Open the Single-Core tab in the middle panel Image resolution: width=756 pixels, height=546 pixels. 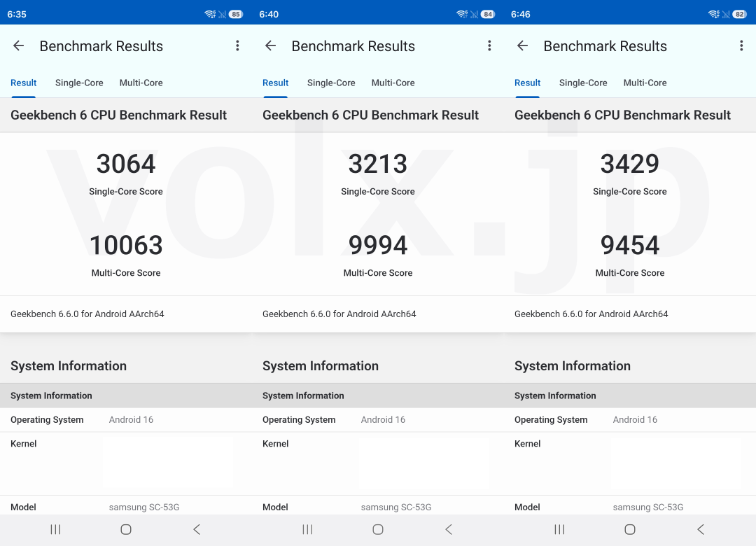[x=331, y=83]
